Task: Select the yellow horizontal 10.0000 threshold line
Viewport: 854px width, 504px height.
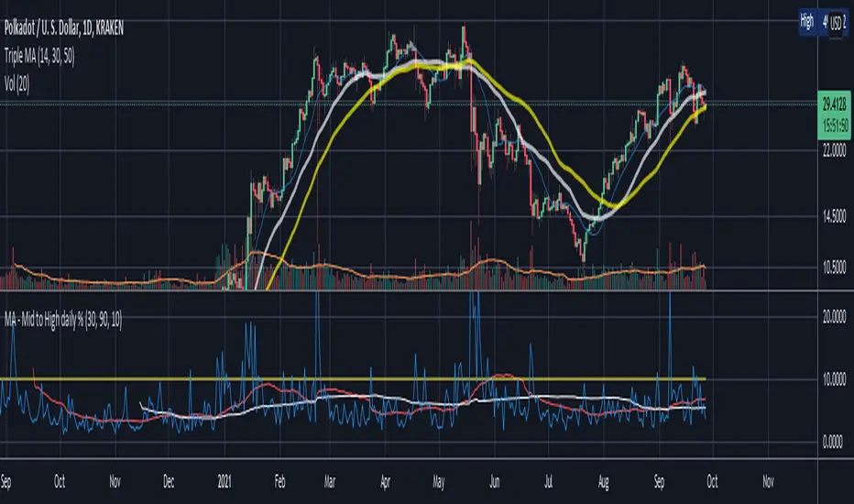Action: coord(353,378)
